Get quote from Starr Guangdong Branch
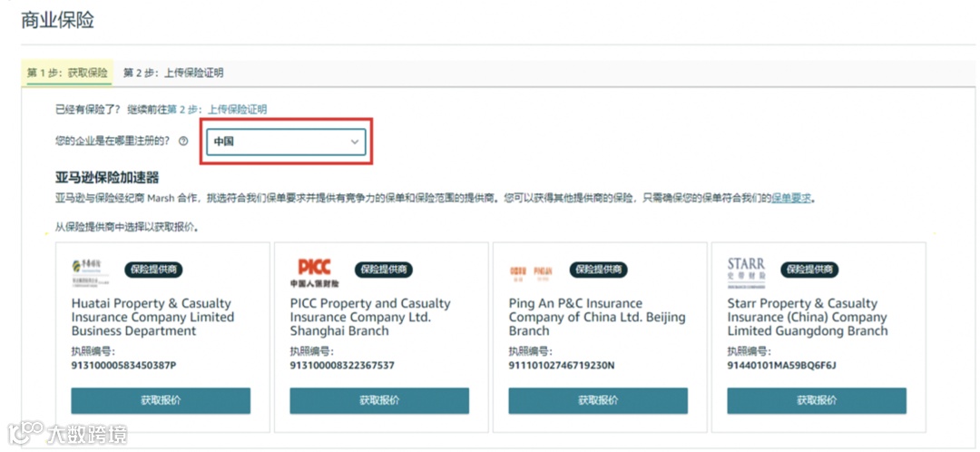Viewport: 980px width, 452px height. 817,401
